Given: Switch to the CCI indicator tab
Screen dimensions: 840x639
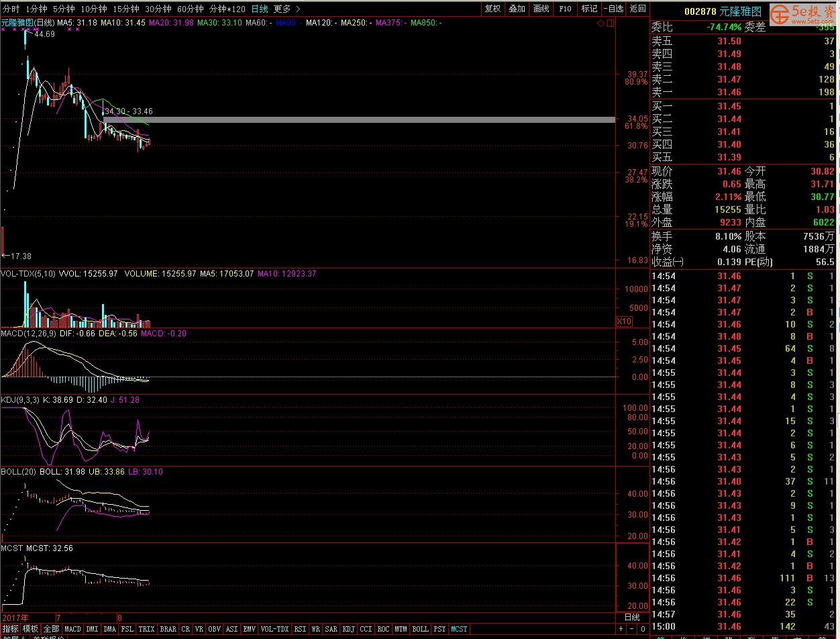Looking at the screenshot, I should (x=366, y=629).
